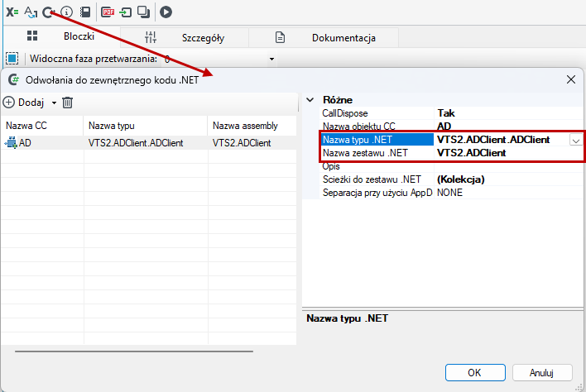Cancel with the Anuluj button

[542, 373]
